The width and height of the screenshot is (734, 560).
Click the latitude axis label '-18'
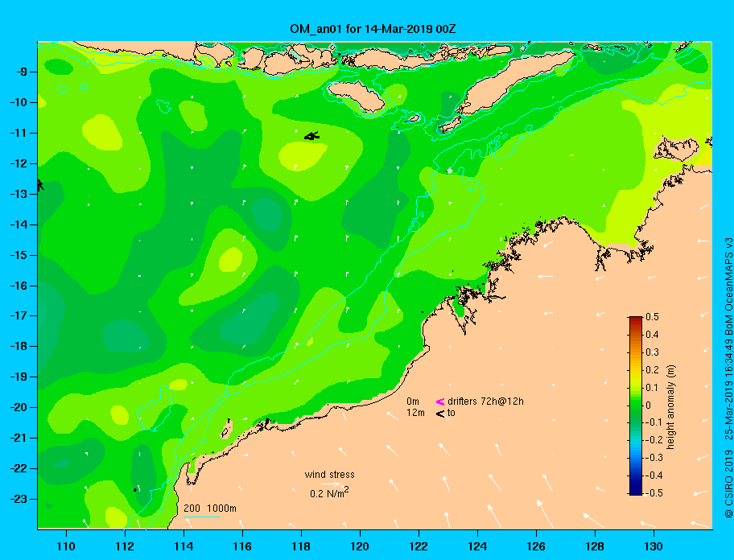[x=19, y=346]
